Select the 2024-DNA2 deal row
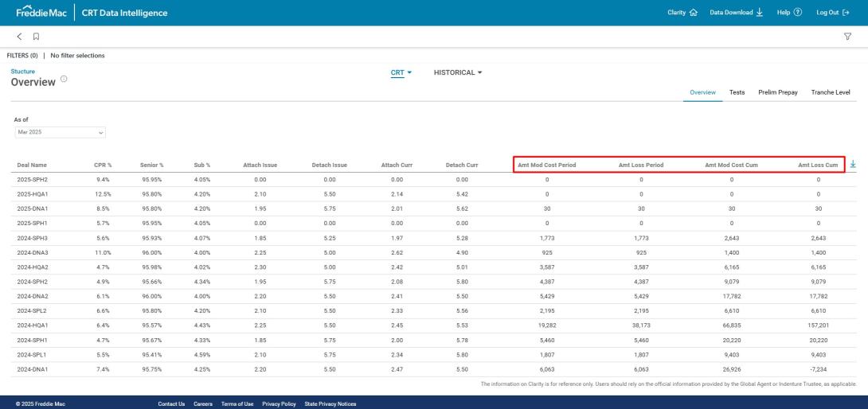The width and height of the screenshot is (868, 409). [x=433, y=297]
